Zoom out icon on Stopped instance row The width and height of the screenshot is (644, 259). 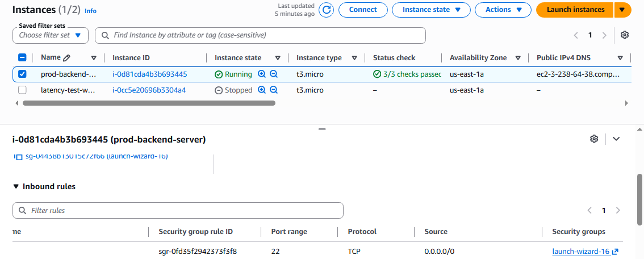click(x=274, y=90)
